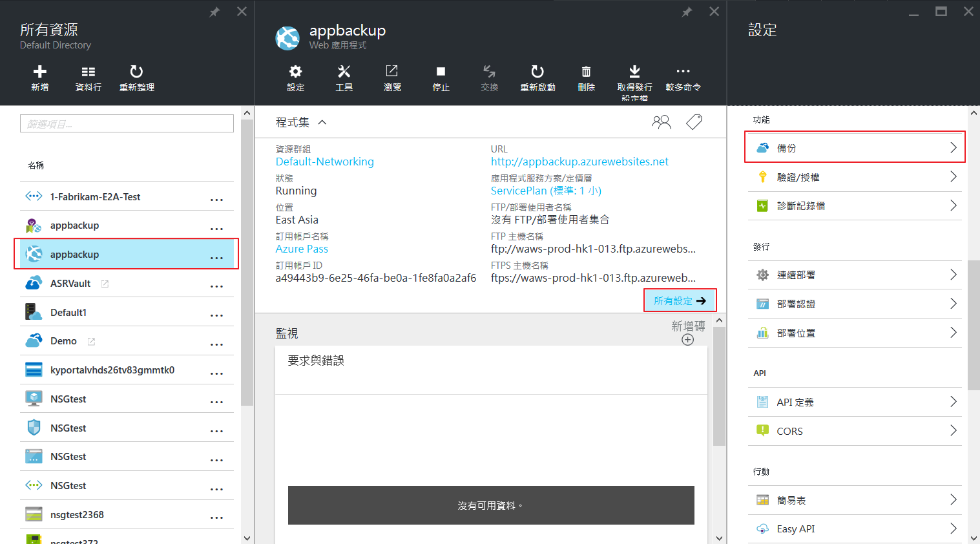Viewport: 980px width, 544px height.
Task: Click resources list scrollbar thumb
Action: click(x=247, y=262)
